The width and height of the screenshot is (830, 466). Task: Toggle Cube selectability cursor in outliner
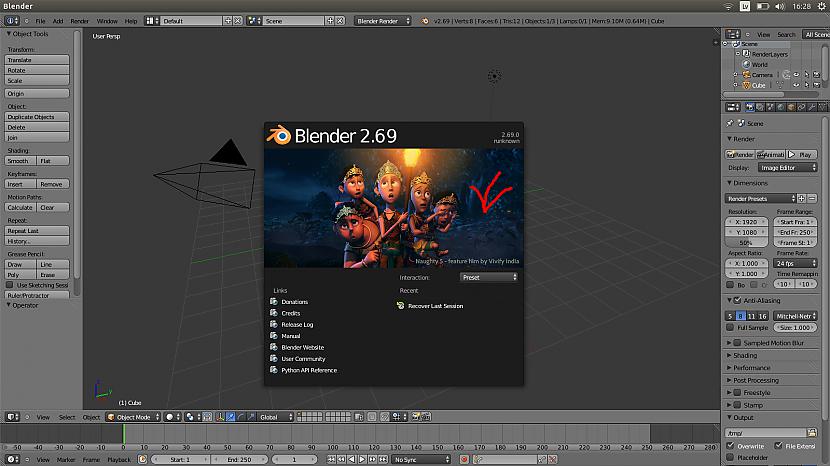click(x=807, y=85)
